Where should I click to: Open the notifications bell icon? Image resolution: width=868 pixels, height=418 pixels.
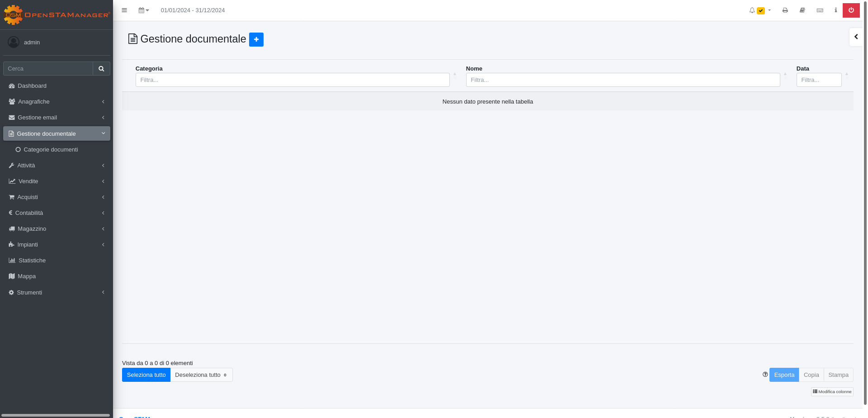(752, 10)
